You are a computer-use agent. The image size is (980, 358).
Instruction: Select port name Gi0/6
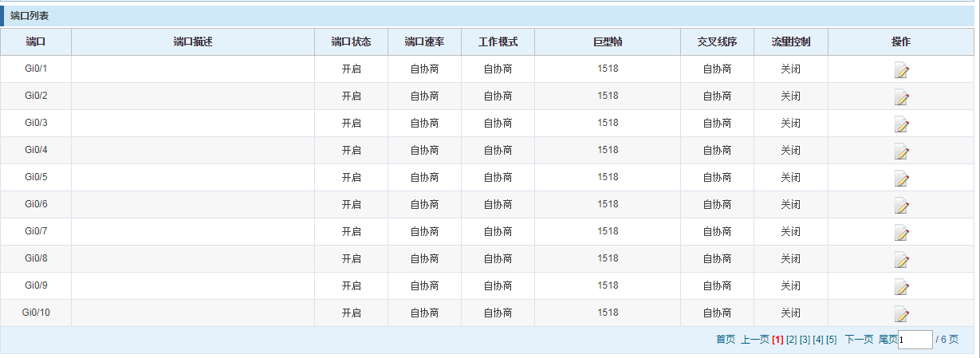[x=36, y=204]
